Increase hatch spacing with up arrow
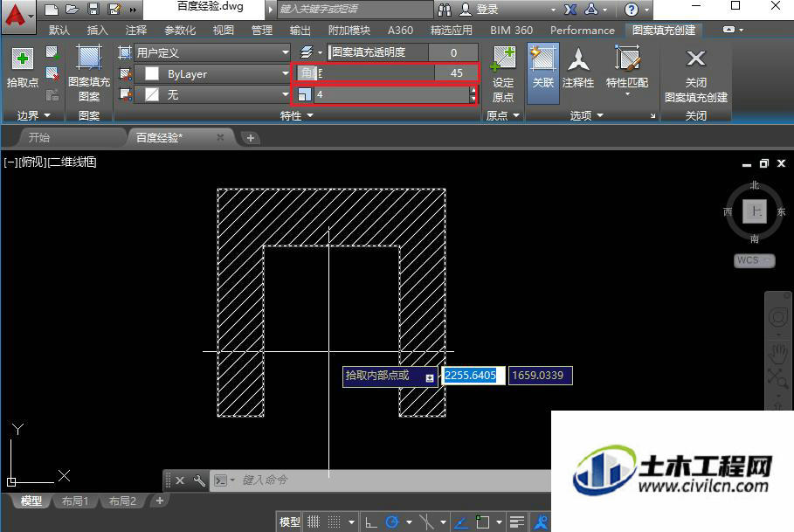 [x=473, y=91]
